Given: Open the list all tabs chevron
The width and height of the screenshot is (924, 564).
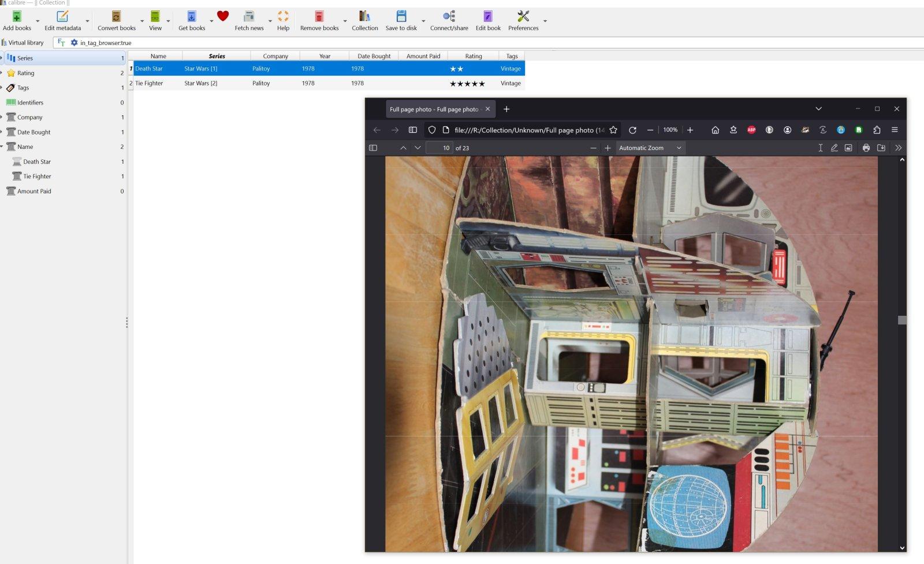Looking at the screenshot, I should tap(818, 109).
